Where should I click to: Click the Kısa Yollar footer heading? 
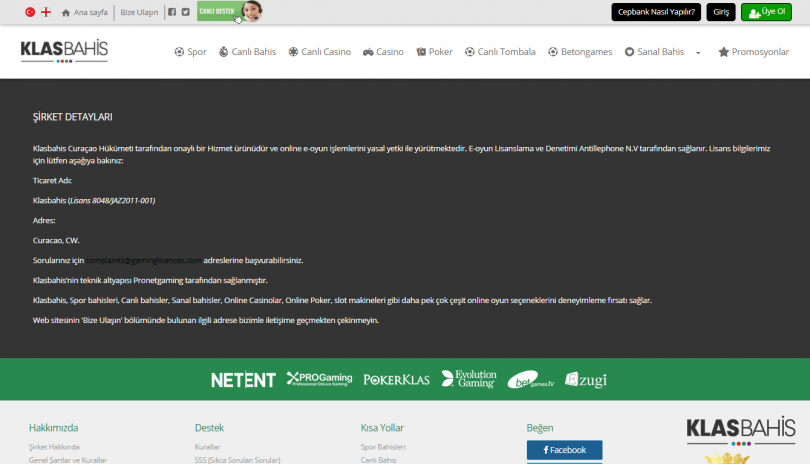(x=382, y=428)
